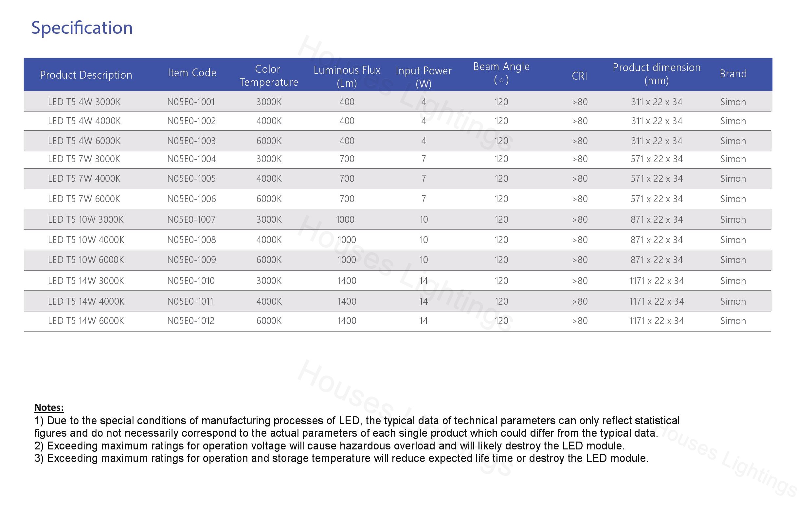
Task: Click item code N05E0-1009
Action: 191,259
